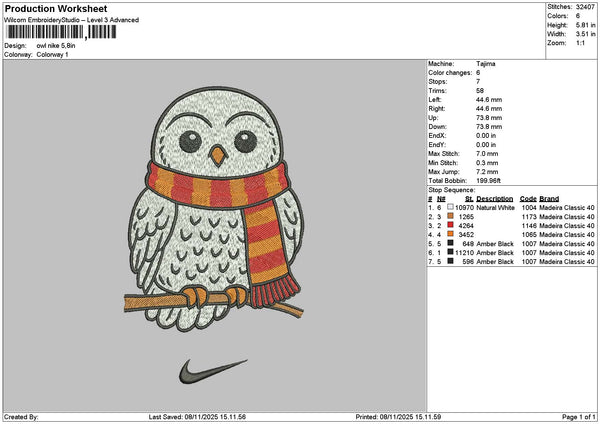
Task: Click the 'Description' column header
Action: coord(495,199)
